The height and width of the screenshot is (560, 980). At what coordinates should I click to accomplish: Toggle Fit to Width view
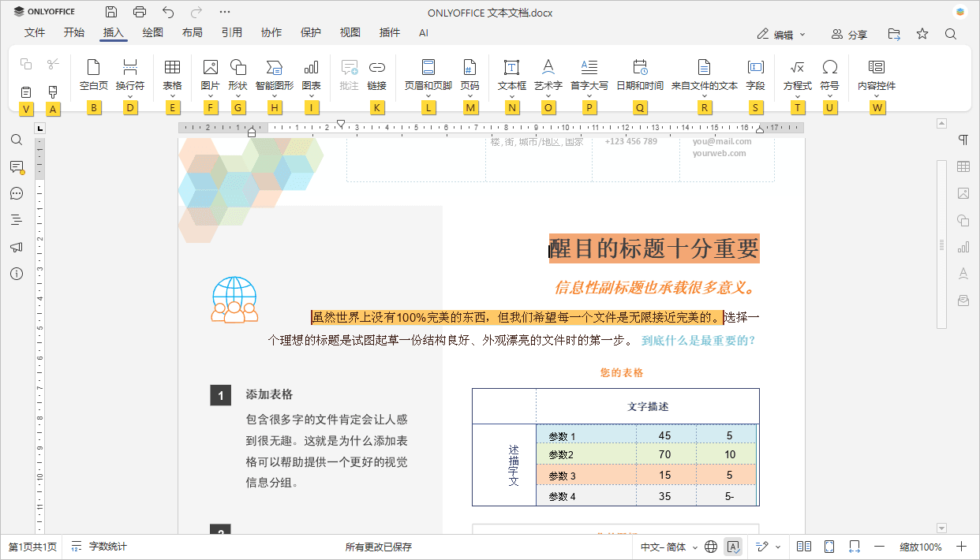coord(853,546)
